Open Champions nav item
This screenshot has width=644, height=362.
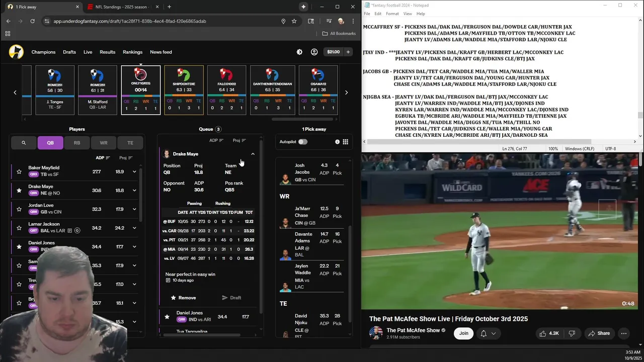pyautogui.click(x=43, y=52)
